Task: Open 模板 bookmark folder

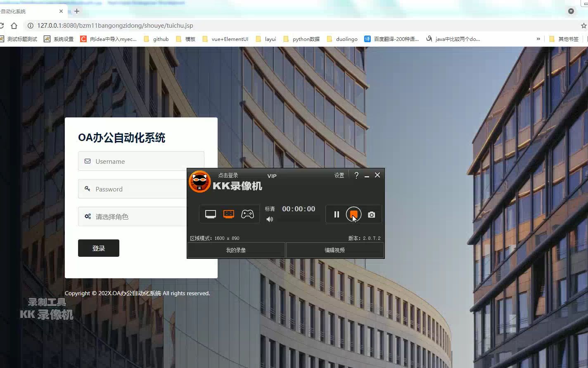Action: pyautogui.click(x=186, y=39)
